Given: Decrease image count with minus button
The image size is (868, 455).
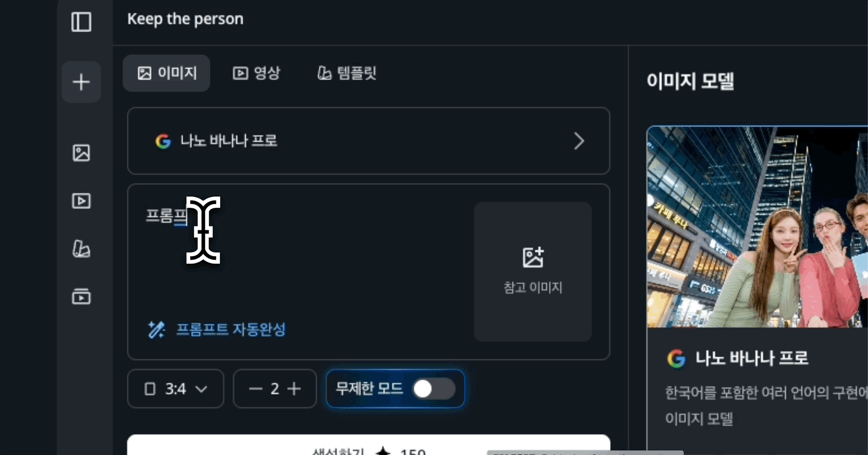Looking at the screenshot, I should 256,389.
